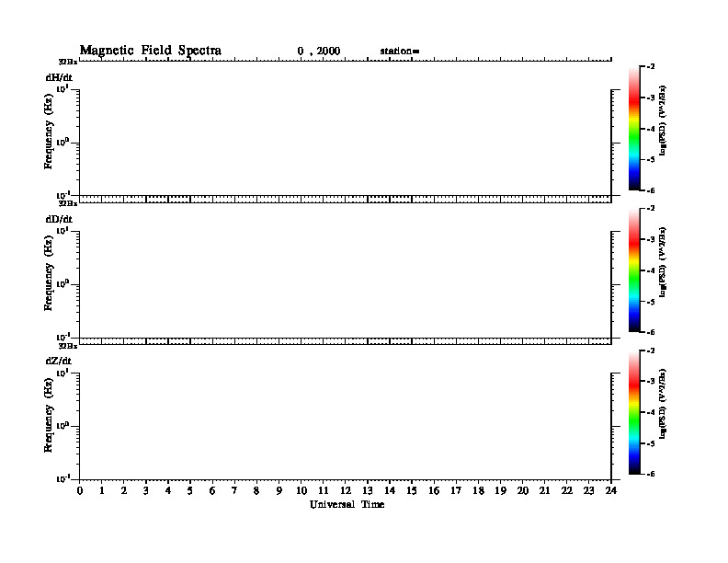Click hour 11 tick label on time axis
This screenshot has width=728, height=563.
coord(324,491)
